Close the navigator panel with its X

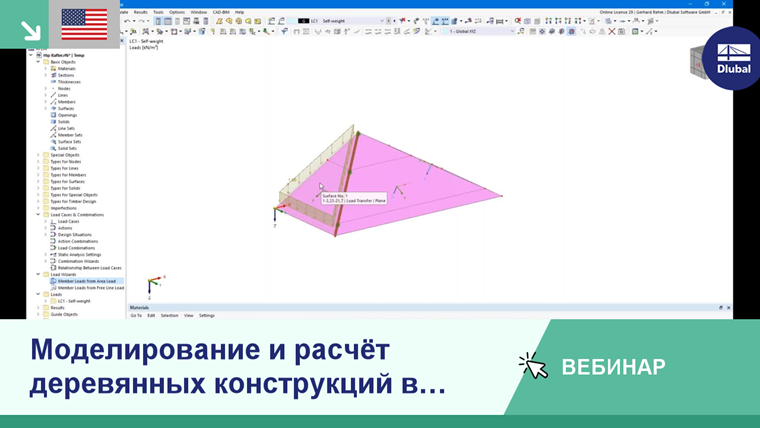[122, 41]
